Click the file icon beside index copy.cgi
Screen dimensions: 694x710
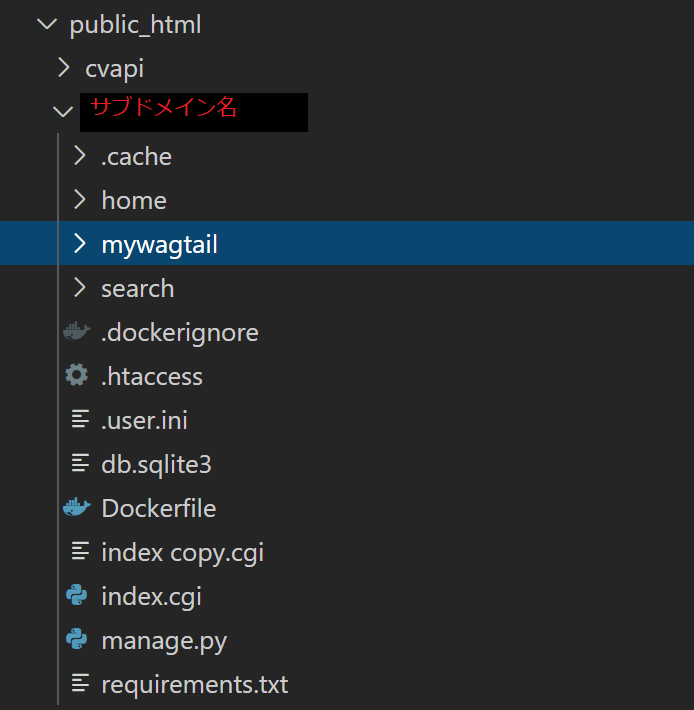pyautogui.click(x=80, y=552)
